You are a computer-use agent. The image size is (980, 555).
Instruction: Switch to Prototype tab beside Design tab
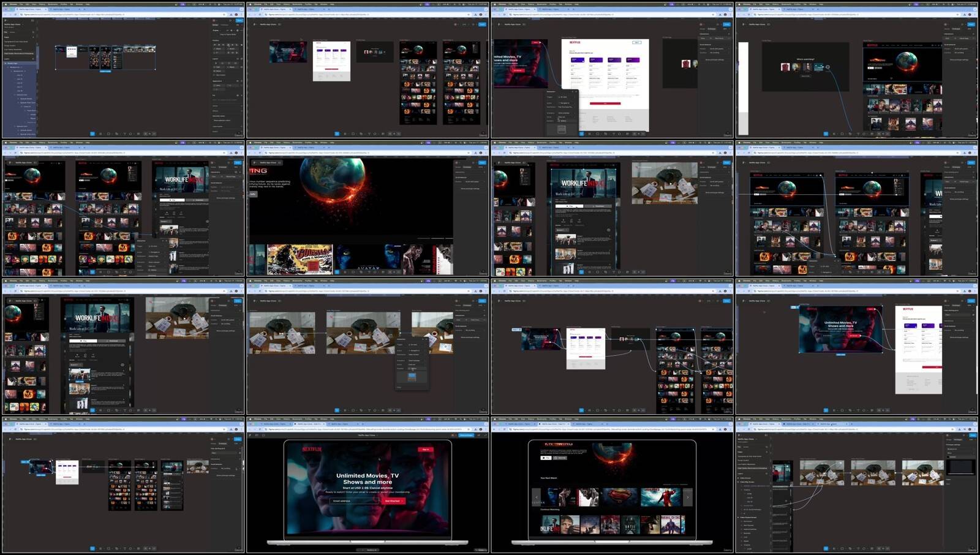(x=225, y=25)
